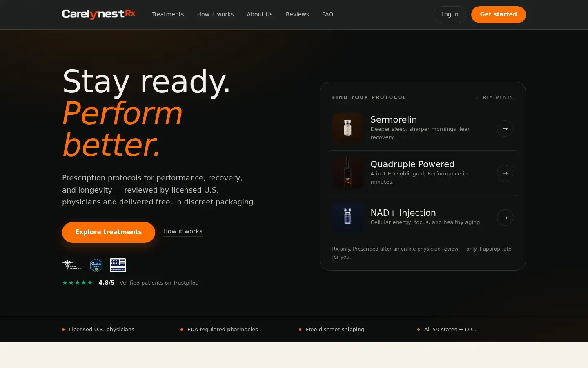This screenshot has height=368, width=588.
Task: Select the NAD+ Injection treatment title
Action: point(403,213)
